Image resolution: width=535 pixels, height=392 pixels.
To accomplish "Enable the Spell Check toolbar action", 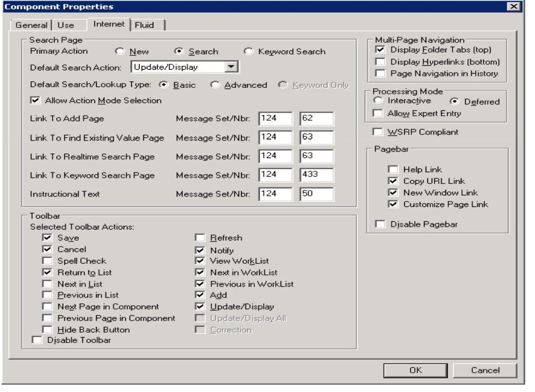I will coord(48,261).
